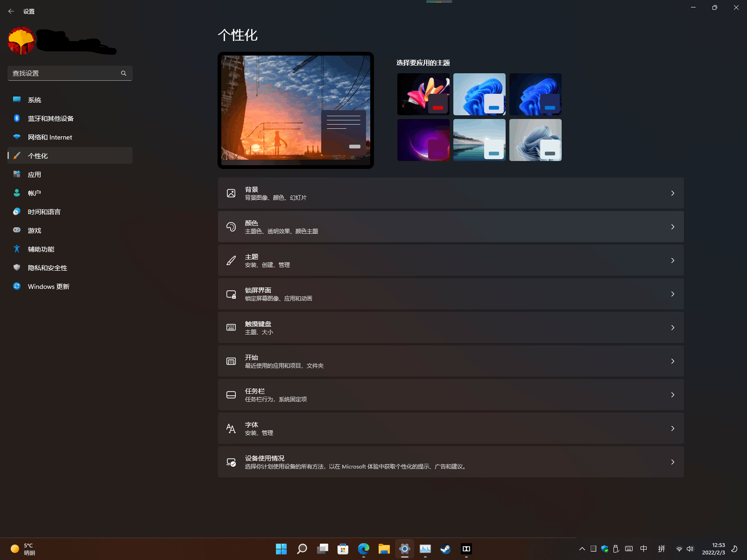Open the touch keyboard from the tray
This screenshot has height=560, width=747.
coord(629,549)
